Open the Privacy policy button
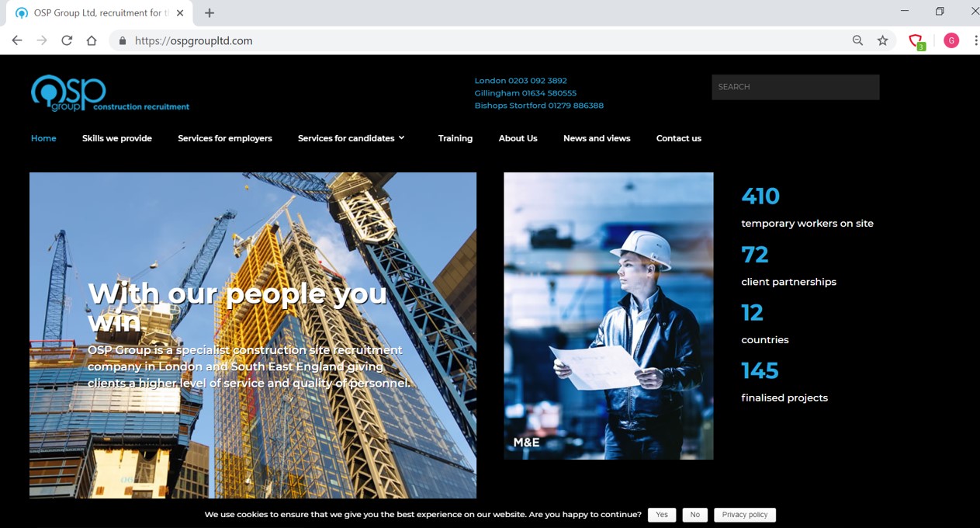The height and width of the screenshot is (528, 980). click(744, 515)
